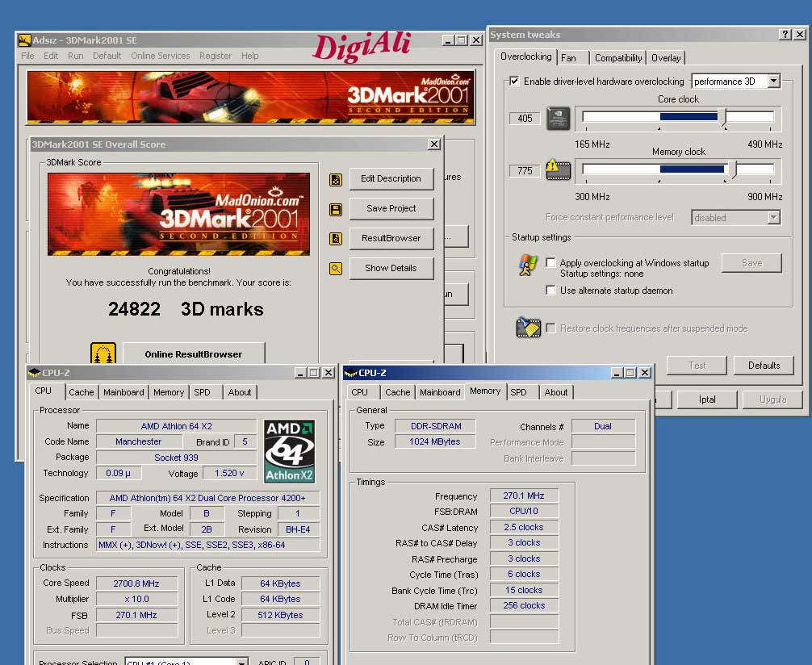Screen dimensions: 812x665
Task: Click the Uygula button
Action: (x=772, y=399)
